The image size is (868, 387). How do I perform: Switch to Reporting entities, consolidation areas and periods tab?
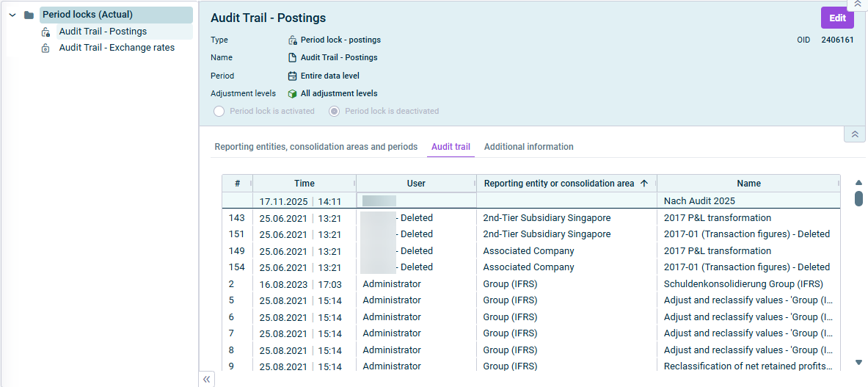point(316,147)
